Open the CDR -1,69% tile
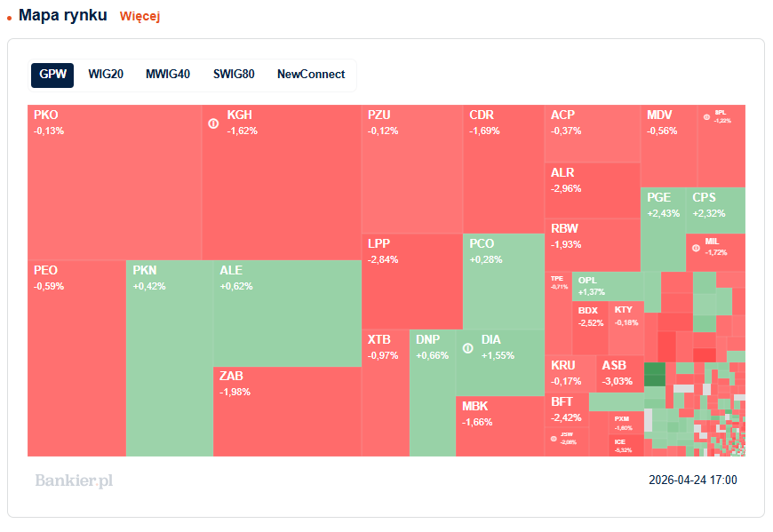The image size is (773, 532). (504, 169)
